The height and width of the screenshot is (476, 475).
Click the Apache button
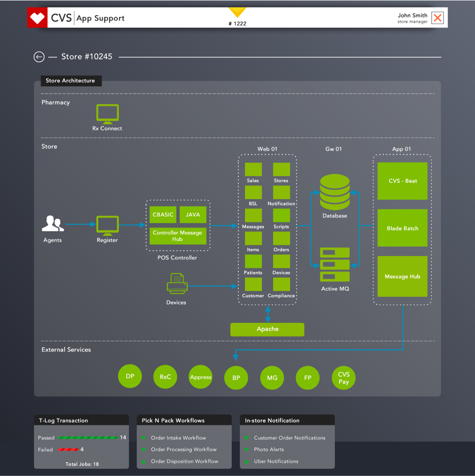click(x=267, y=329)
